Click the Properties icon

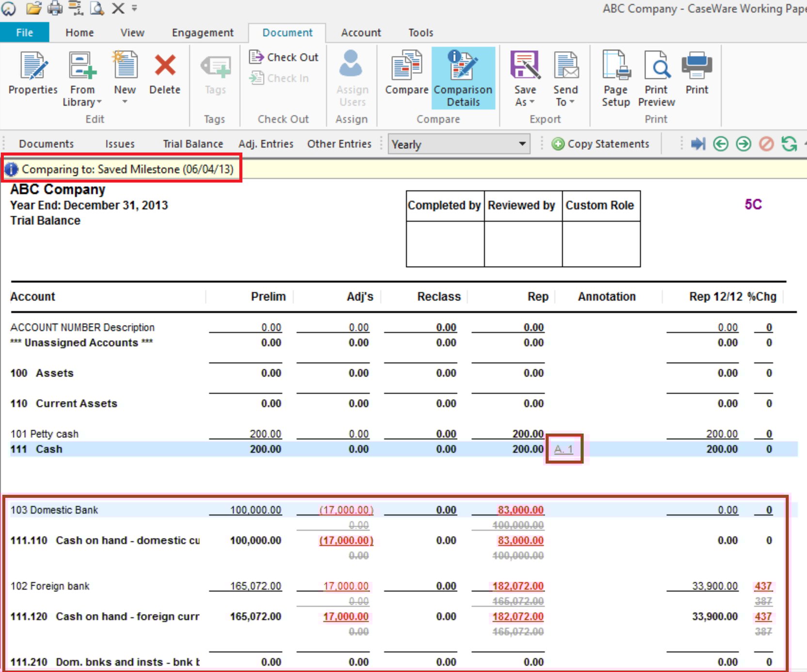click(x=32, y=73)
